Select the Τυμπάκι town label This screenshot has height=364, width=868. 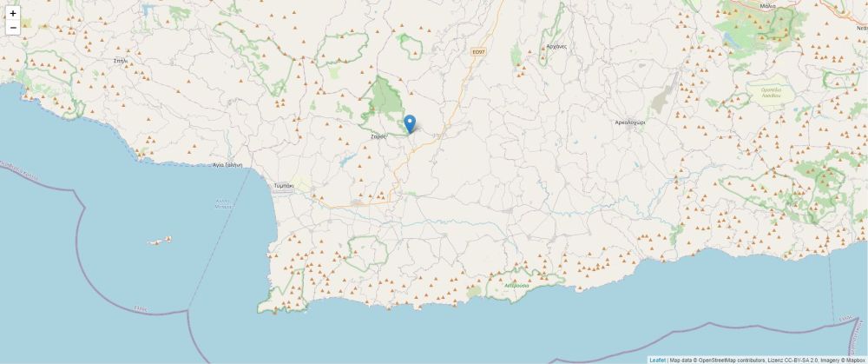tap(284, 186)
